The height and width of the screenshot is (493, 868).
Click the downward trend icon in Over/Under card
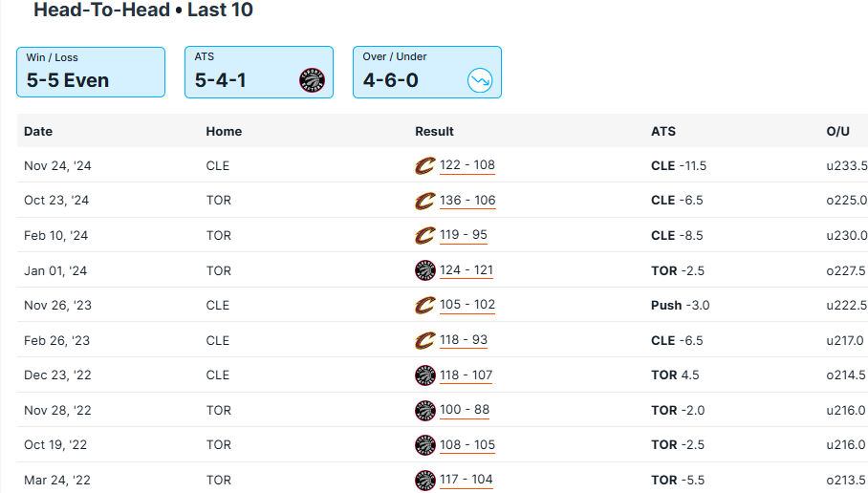pos(480,81)
